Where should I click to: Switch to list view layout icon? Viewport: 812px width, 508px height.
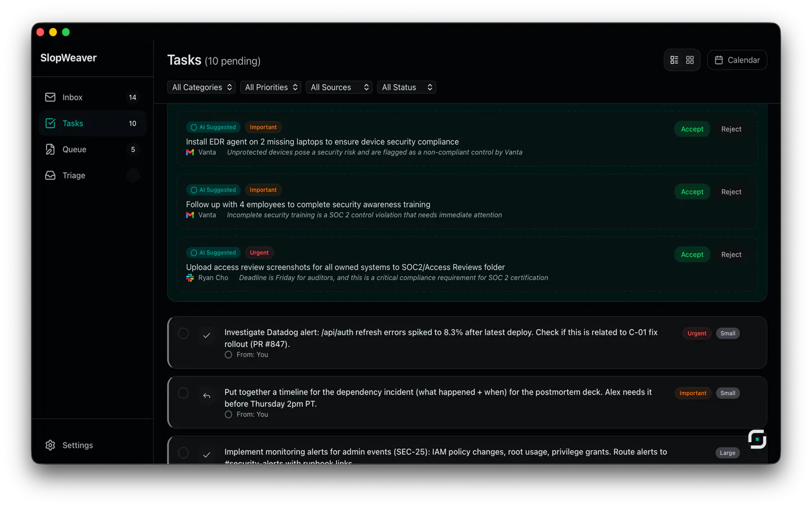(674, 60)
